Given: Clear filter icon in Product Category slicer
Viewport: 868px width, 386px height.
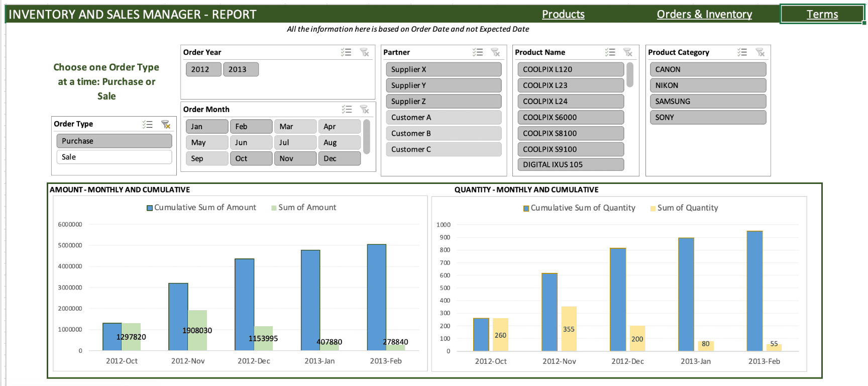Looking at the screenshot, I should tap(760, 52).
